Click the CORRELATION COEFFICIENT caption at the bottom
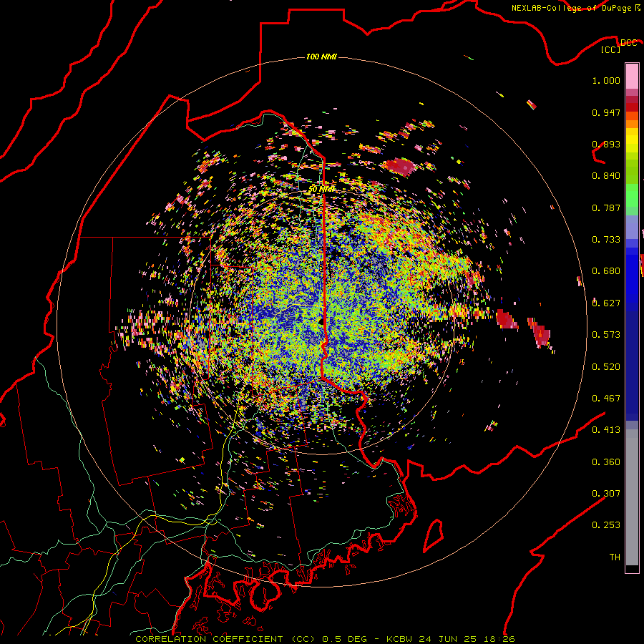 pyautogui.click(x=325, y=639)
